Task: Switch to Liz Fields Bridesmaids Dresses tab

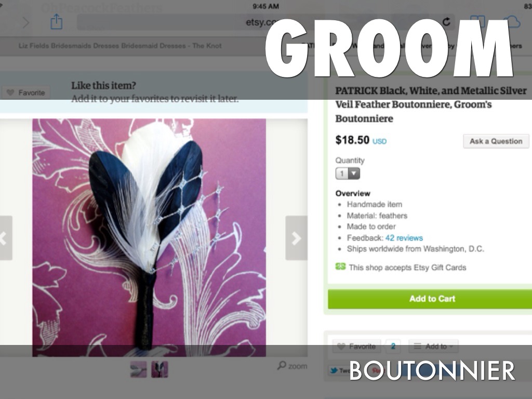Action: [x=120, y=46]
